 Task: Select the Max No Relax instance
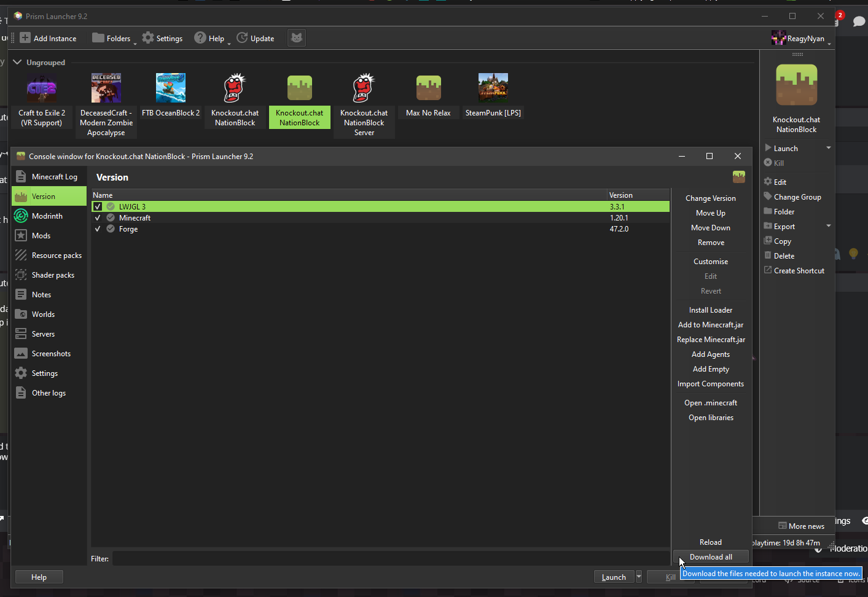pos(428,96)
